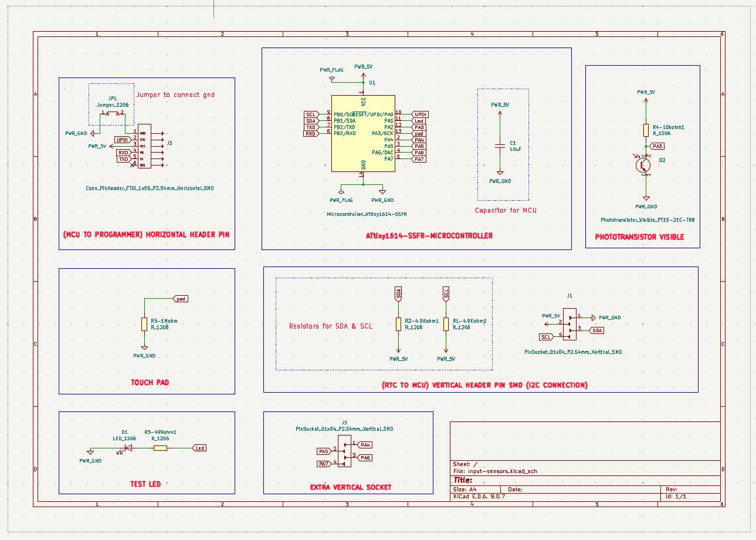756x540 pixels.
Task: Click the 'Resistors for SDA & SCL' note
Action: (331, 326)
